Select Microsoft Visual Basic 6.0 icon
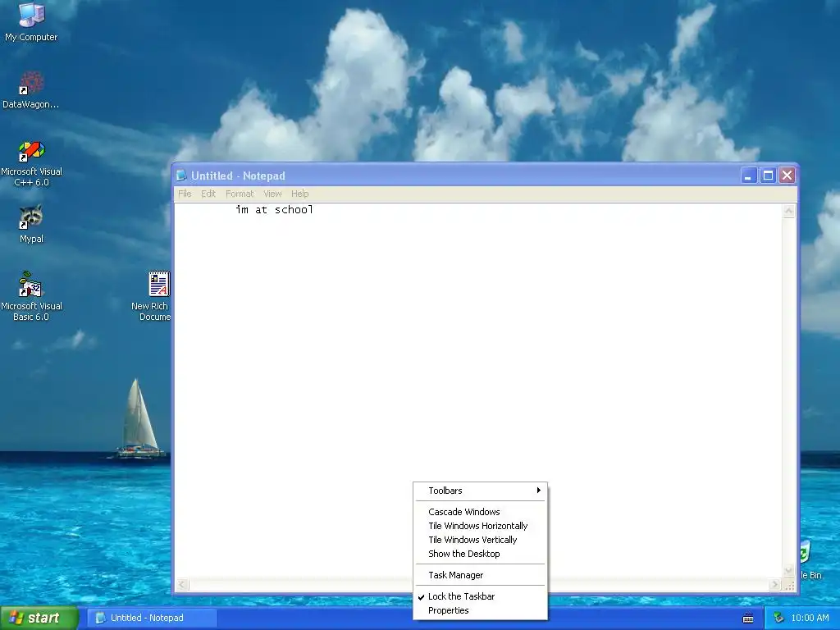 click(31, 296)
